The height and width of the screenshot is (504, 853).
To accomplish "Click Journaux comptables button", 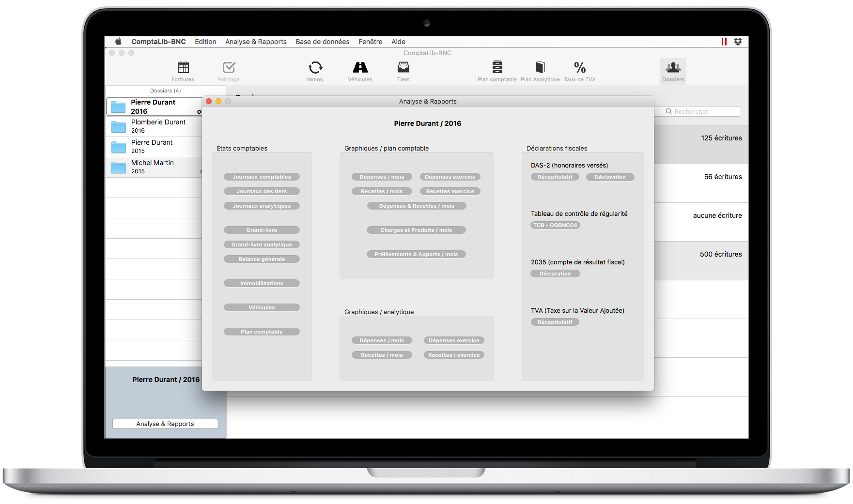I will 262,177.
